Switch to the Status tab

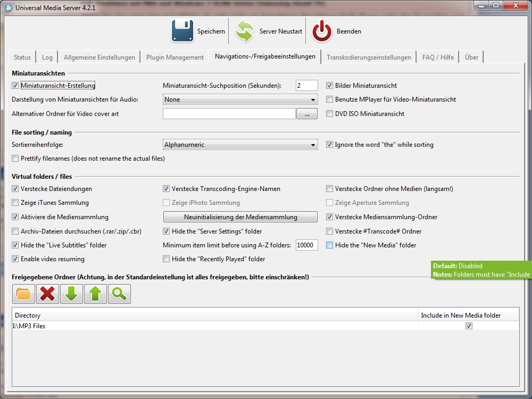[22, 57]
